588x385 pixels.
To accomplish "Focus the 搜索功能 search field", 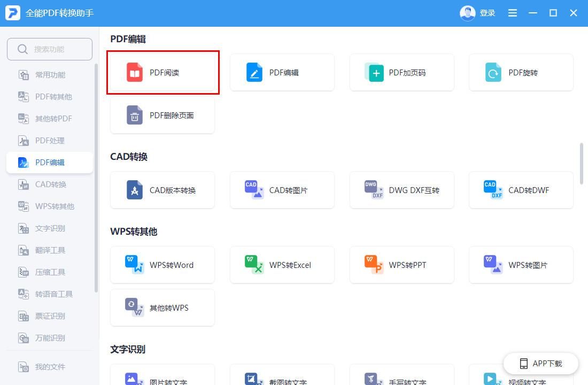I will (x=50, y=49).
